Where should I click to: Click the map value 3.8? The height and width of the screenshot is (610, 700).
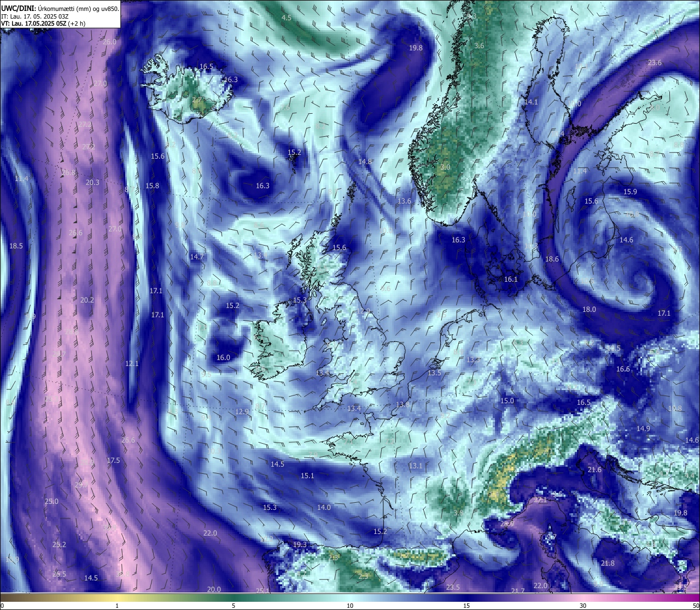point(458,513)
